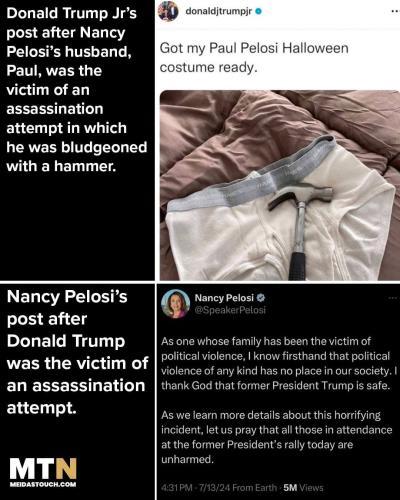Open the MEIDASTOUCH.COM link
The image size is (400, 500).
[x=43, y=484]
